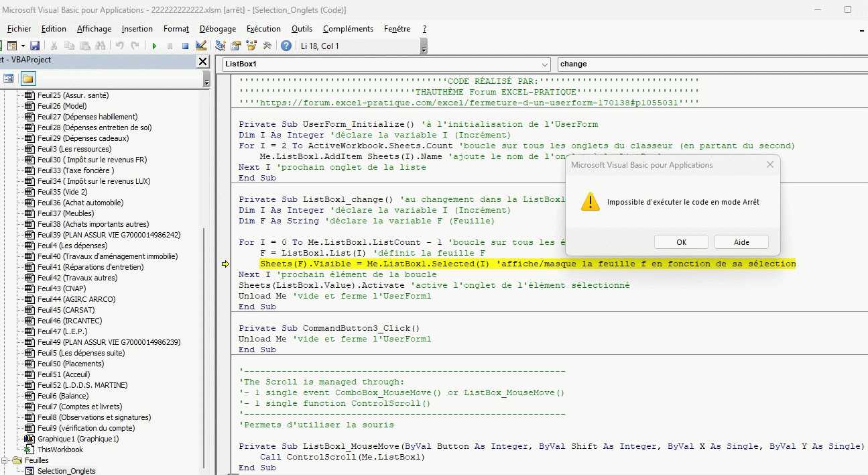The image size is (868, 475).
Task: Select the ThisWorkbook module in the tree
Action: click(x=60, y=450)
